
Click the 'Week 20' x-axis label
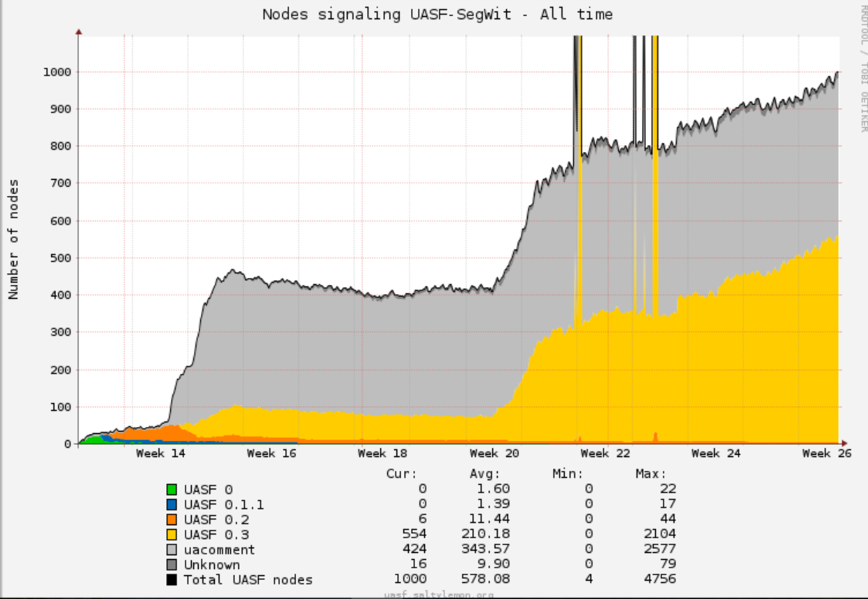click(494, 453)
